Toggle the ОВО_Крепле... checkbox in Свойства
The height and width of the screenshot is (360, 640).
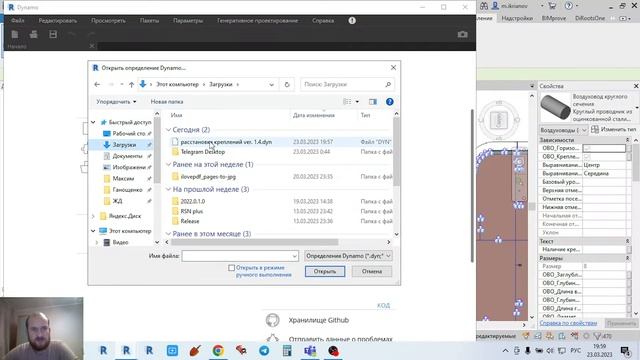coord(587,157)
